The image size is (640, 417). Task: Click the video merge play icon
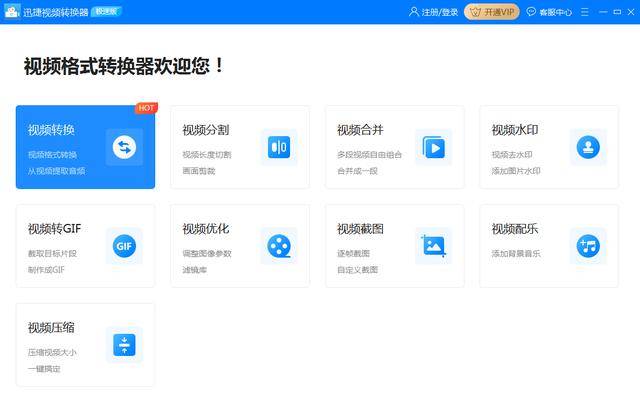click(x=433, y=147)
